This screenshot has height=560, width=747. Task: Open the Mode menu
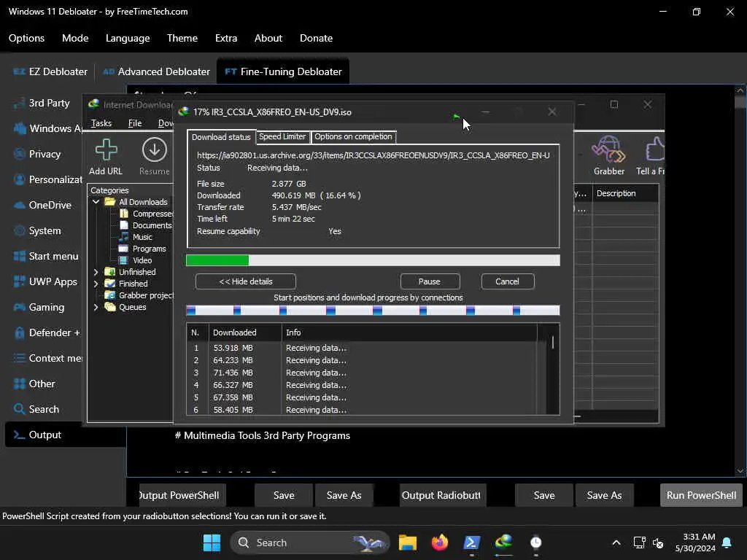75,38
